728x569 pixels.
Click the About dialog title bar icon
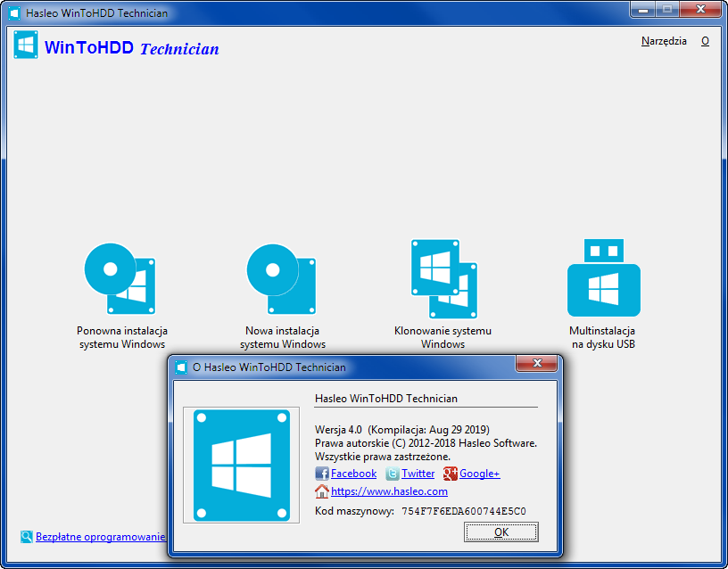[x=181, y=367]
